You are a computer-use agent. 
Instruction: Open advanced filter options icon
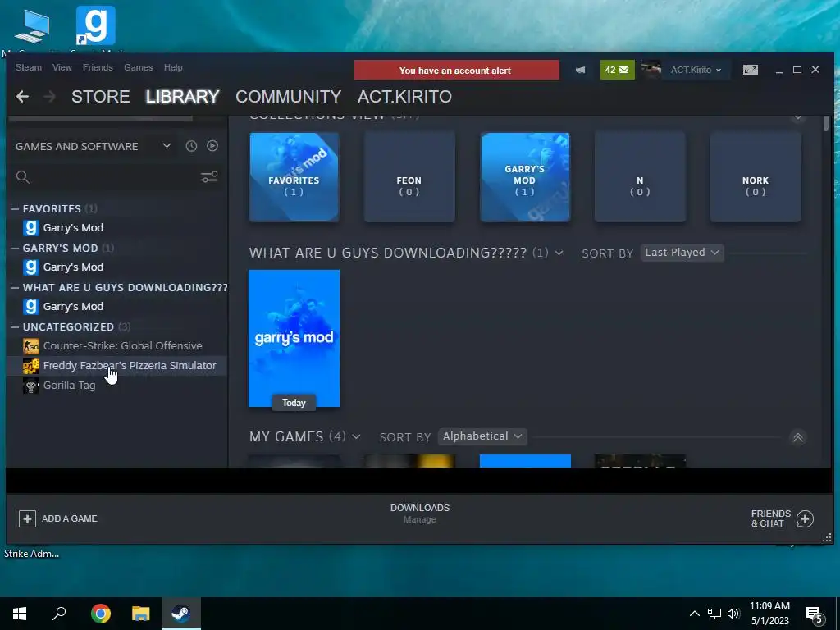209,177
